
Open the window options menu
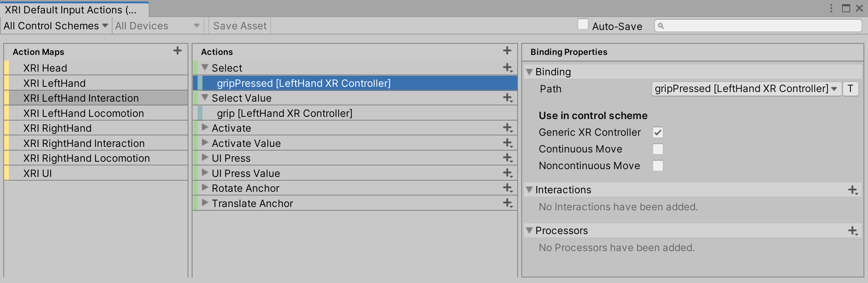coord(831,8)
